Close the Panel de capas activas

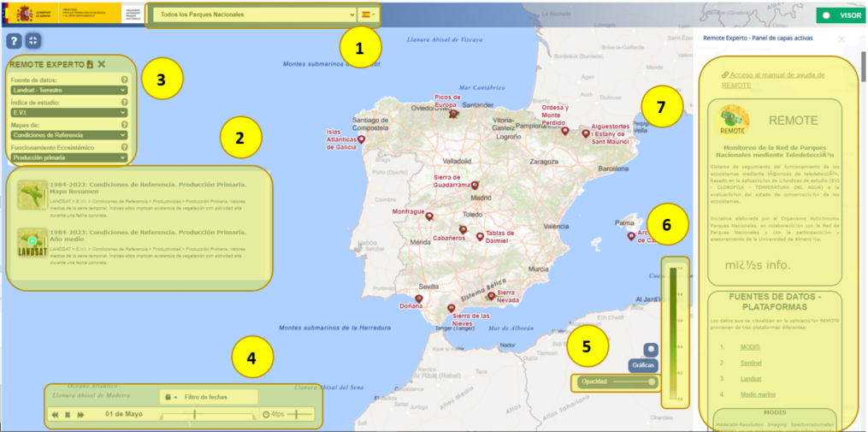(x=842, y=39)
